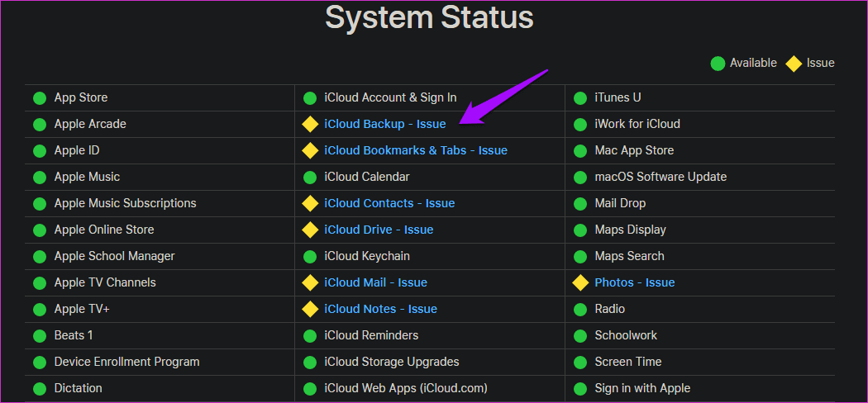Select the App Store service name
The width and height of the screenshot is (868, 403).
click(81, 97)
